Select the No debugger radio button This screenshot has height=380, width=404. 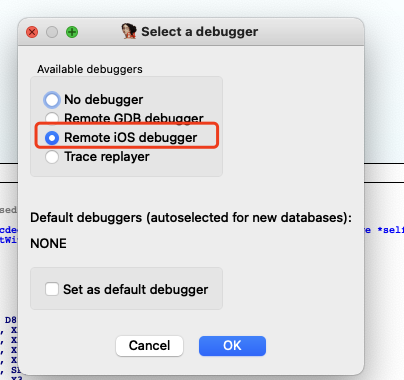pyautogui.click(x=52, y=100)
